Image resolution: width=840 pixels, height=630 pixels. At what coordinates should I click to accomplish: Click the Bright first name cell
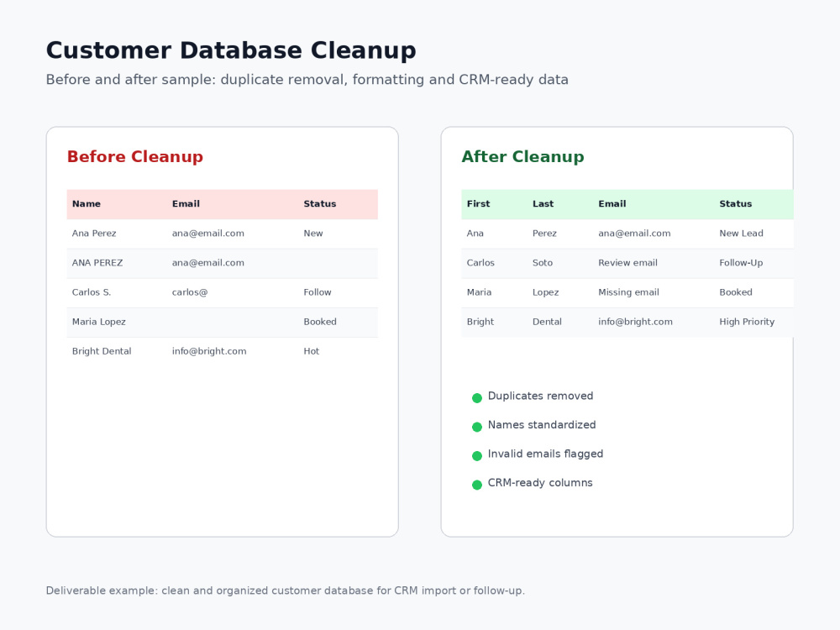click(x=480, y=322)
